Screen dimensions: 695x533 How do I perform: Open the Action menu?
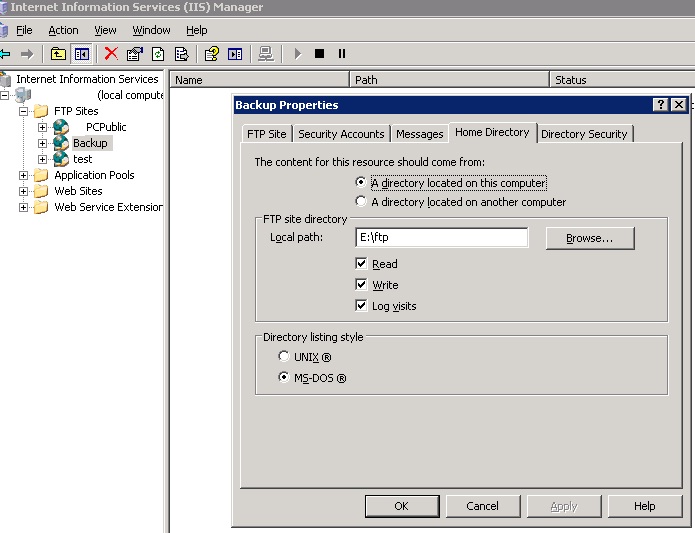tap(63, 30)
